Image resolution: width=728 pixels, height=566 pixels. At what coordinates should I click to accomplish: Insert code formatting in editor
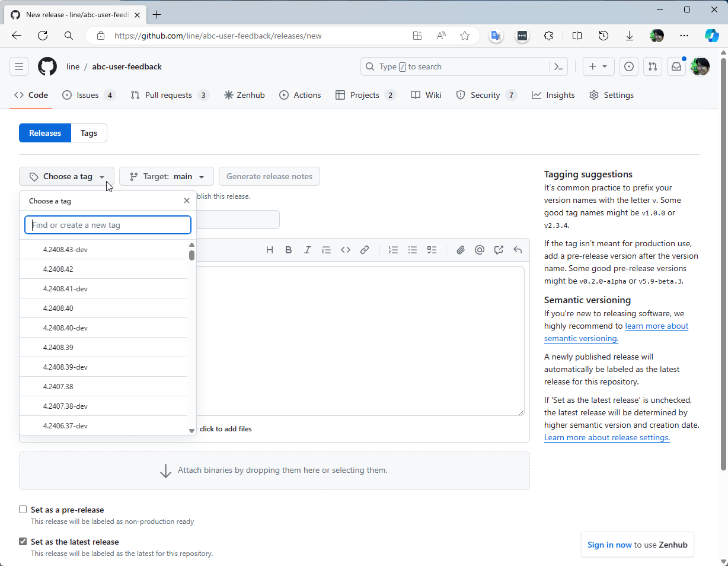pos(346,250)
